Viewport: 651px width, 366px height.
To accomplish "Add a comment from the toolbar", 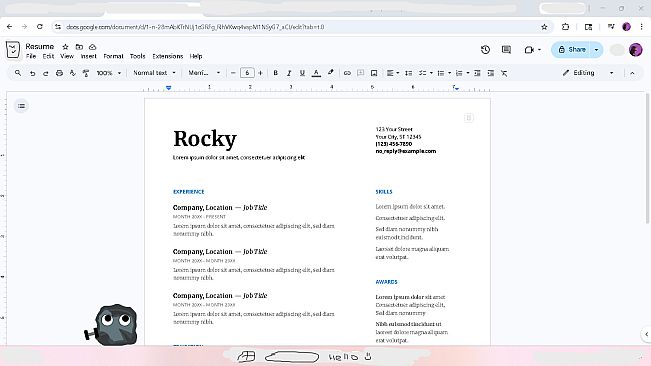I will click(360, 73).
